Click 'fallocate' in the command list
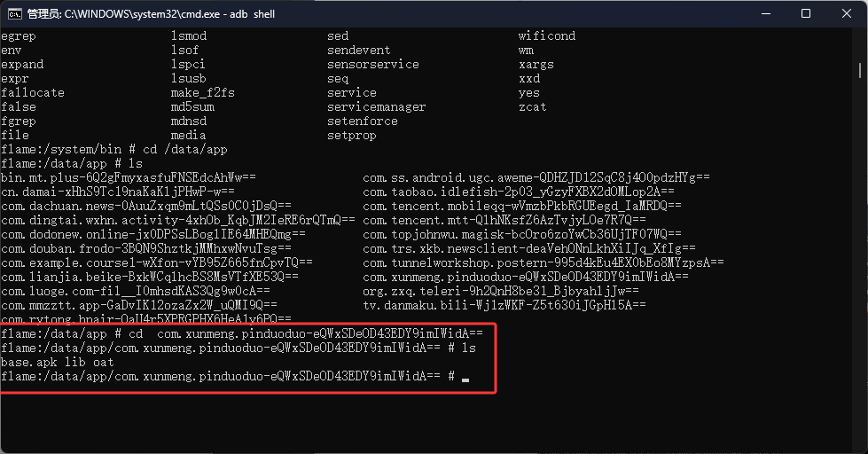The height and width of the screenshot is (454, 868). pyautogui.click(x=33, y=93)
